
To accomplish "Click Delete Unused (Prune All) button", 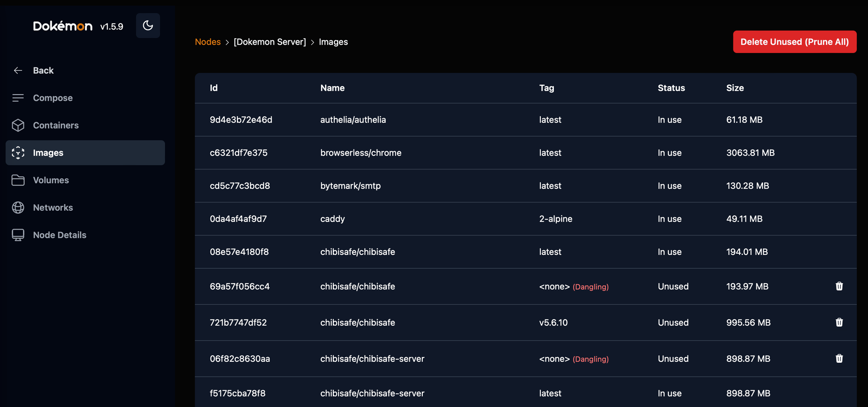I will [x=795, y=42].
